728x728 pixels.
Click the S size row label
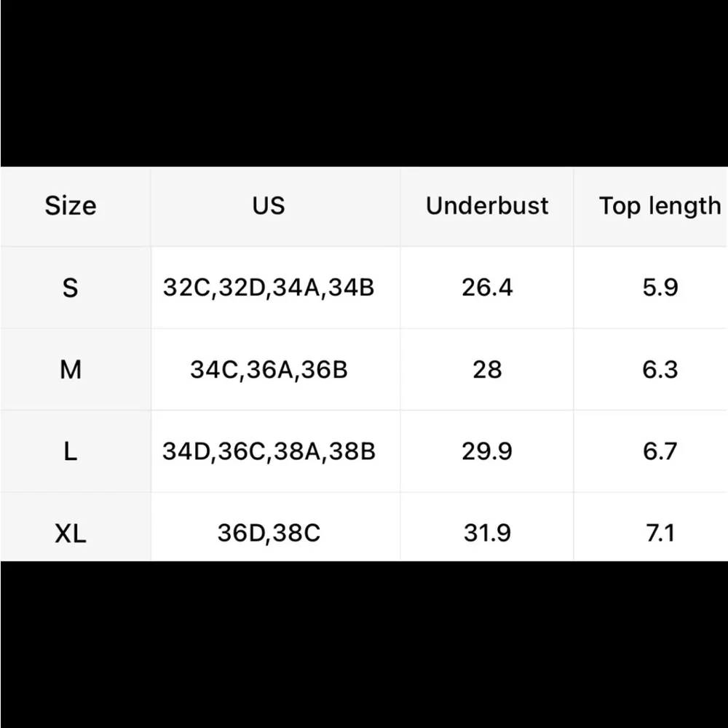pyautogui.click(x=71, y=288)
